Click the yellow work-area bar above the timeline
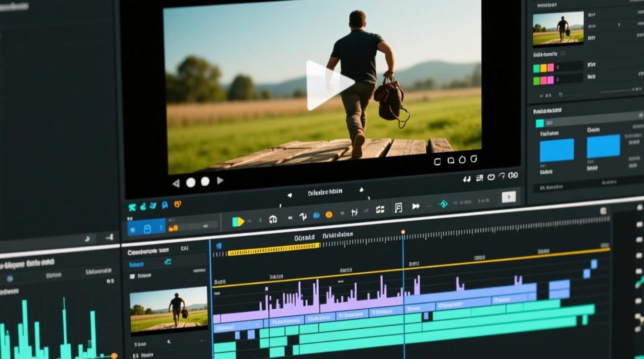Image resolution: width=644 pixels, height=359 pixels. click(x=274, y=249)
